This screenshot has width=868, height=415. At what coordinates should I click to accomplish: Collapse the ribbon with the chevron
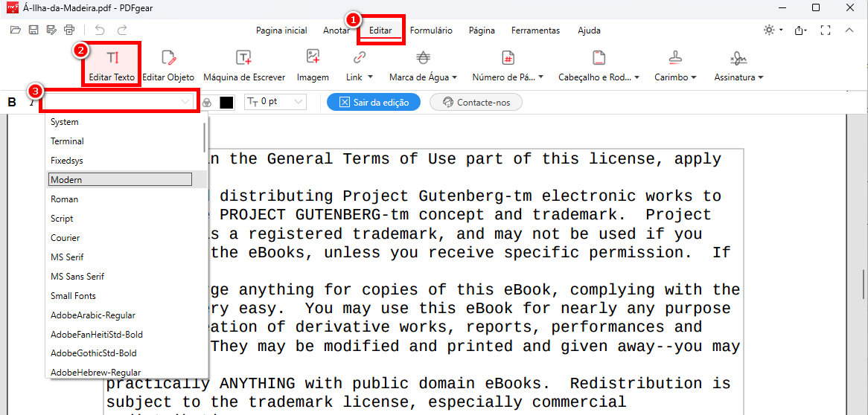(x=849, y=30)
